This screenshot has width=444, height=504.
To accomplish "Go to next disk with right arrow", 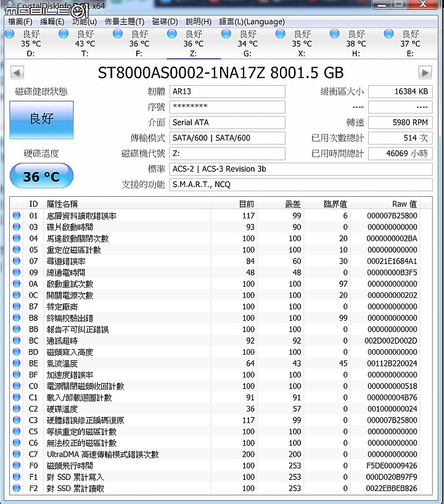I will [x=425, y=73].
